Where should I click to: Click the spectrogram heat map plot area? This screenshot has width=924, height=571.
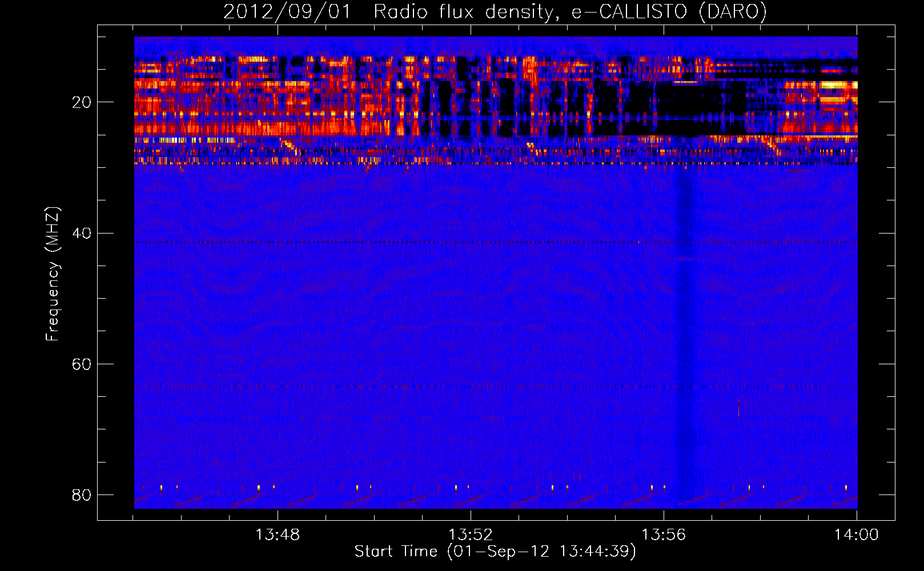pos(496,272)
